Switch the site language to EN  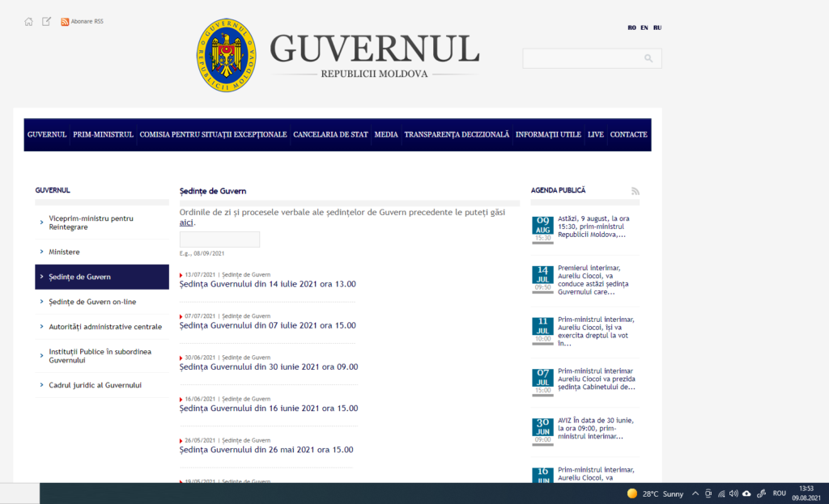[644, 28]
